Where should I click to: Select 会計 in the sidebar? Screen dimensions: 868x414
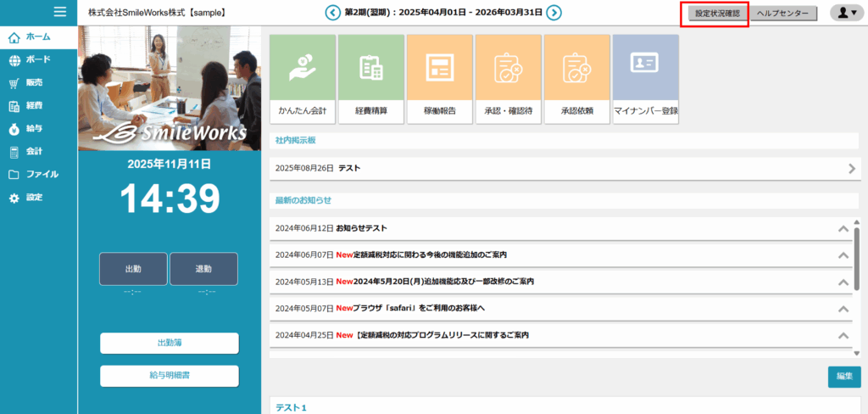[x=34, y=152]
